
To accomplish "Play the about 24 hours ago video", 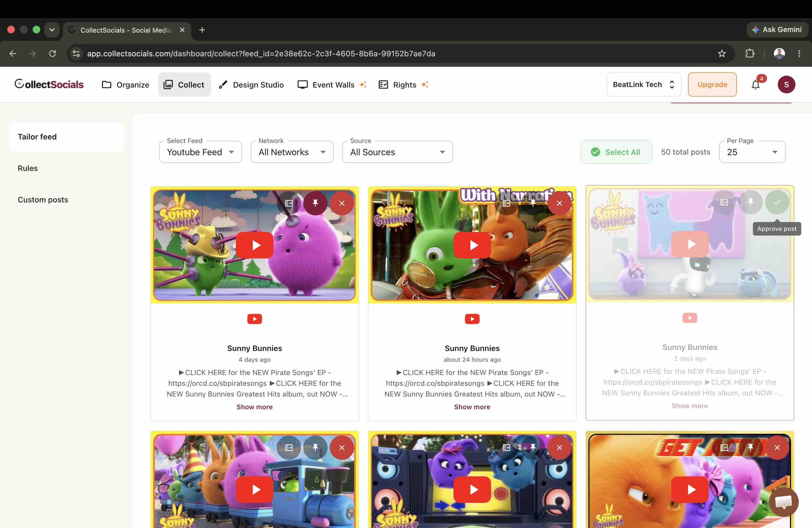I will point(472,245).
